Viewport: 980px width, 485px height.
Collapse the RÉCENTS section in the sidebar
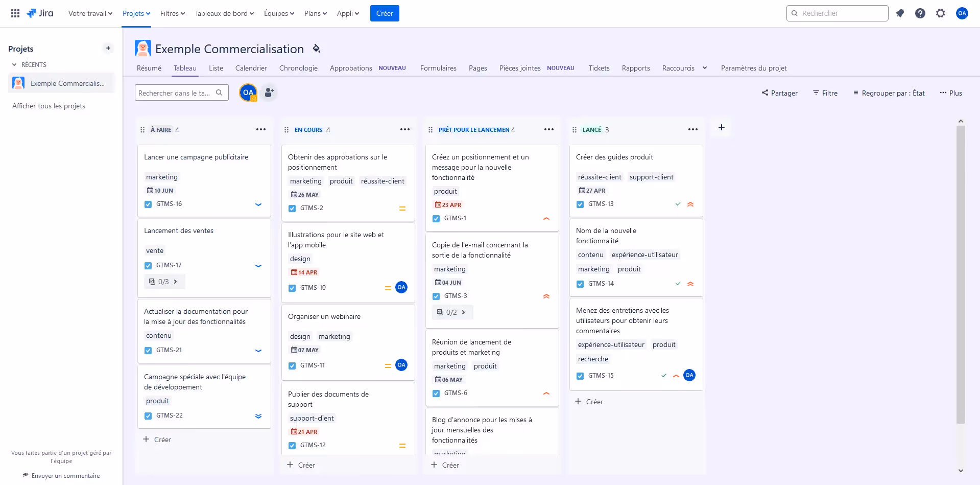coord(14,64)
